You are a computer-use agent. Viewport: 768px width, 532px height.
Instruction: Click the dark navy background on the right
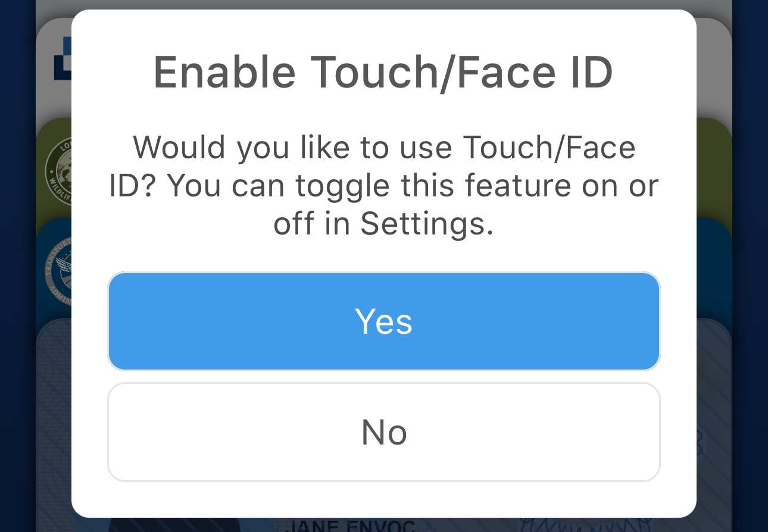pos(750,268)
